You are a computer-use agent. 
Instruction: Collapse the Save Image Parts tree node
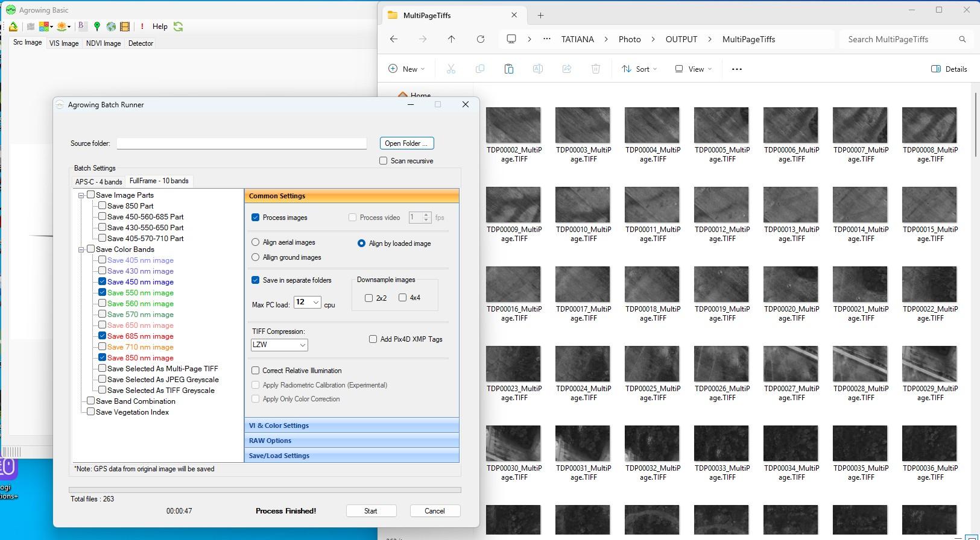[x=81, y=195]
